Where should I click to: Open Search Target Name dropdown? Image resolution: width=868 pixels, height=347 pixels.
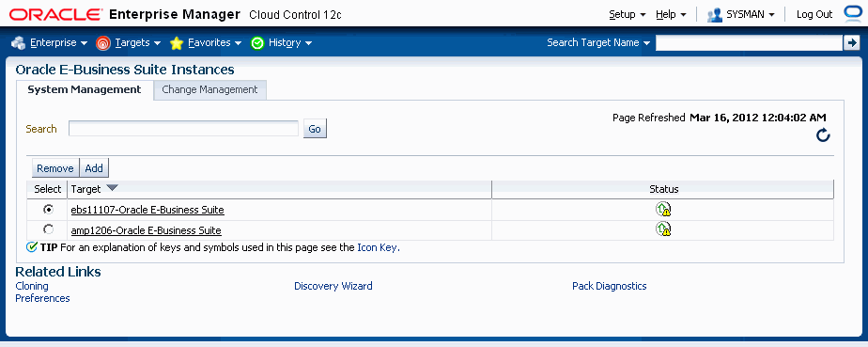tap(598, 42)
